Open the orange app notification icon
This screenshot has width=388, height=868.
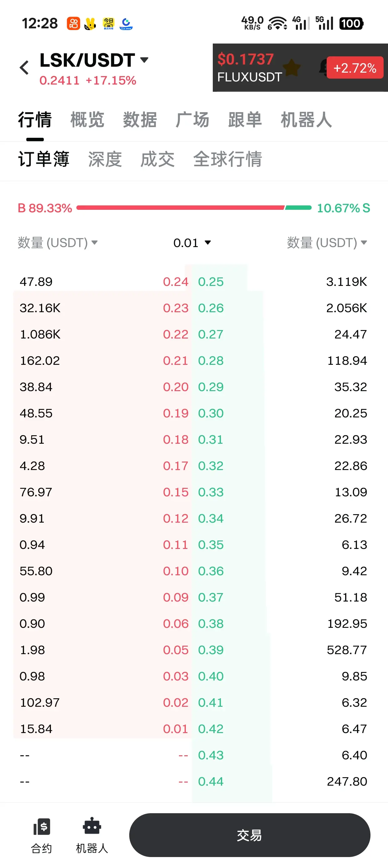pyautogui.click(x=74, y=23)
